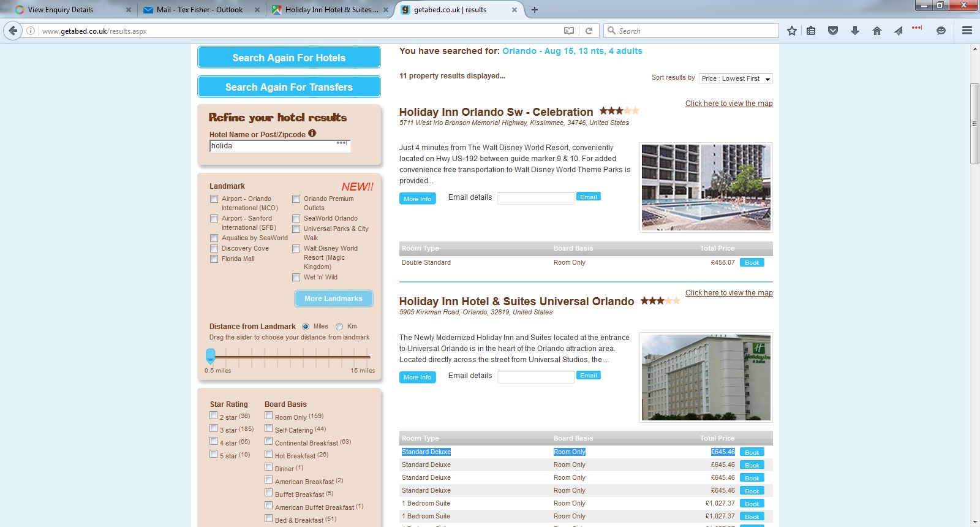
Task: Tick Walt Disney World Resort landmark
Action: click(296, 249)
